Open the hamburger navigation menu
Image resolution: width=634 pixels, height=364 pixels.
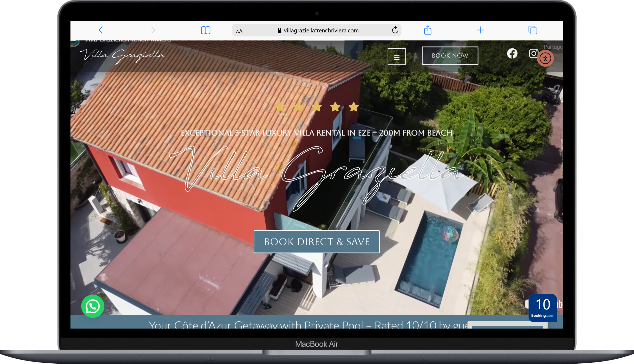[x=397, y=57]
